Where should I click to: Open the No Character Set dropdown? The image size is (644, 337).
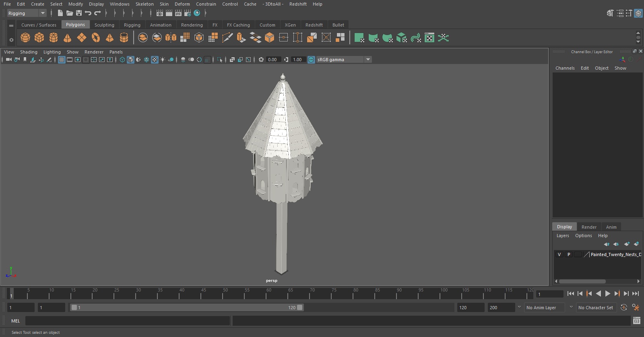coord(596,308)
